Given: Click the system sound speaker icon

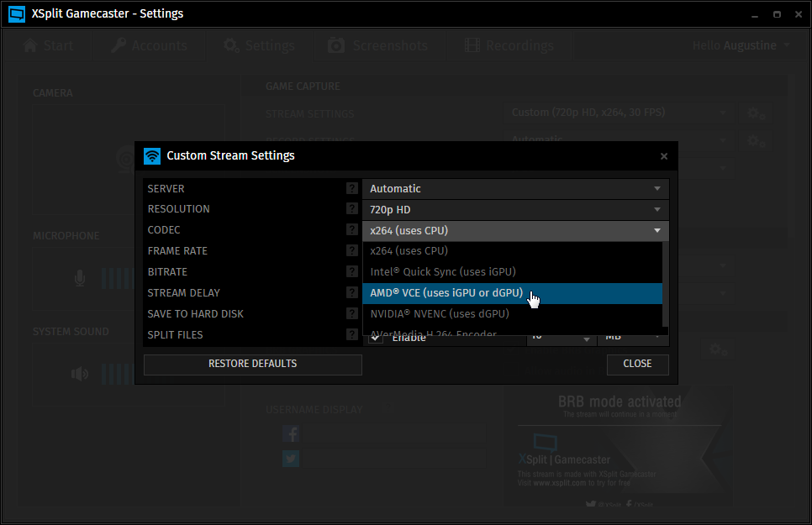Looking at the screenshot, I should pos(80,373).
